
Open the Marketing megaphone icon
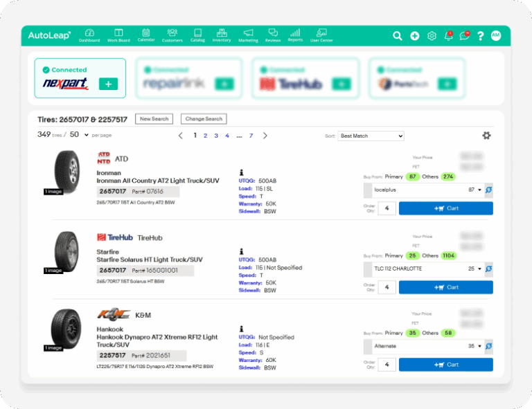248,35
